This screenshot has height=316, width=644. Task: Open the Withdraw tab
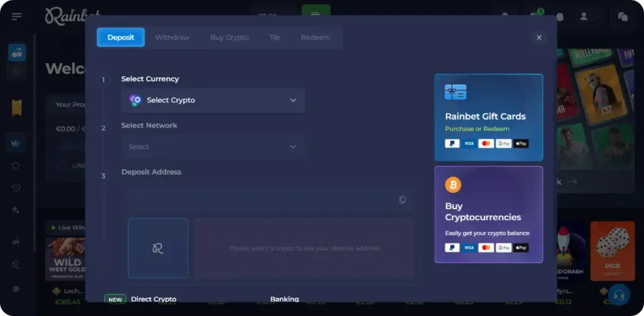(172, 37)
